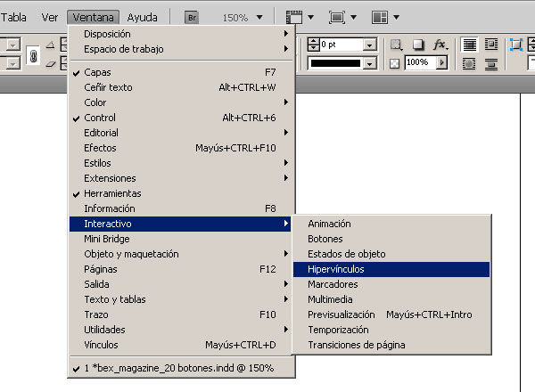Open the view options icon
This screenshot has width=535, height=392.
pyautogui.click(x=293, y=17)
